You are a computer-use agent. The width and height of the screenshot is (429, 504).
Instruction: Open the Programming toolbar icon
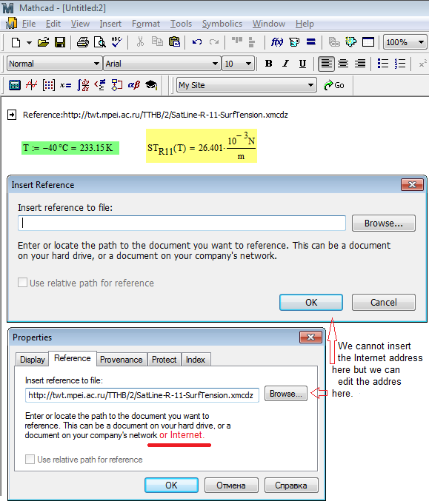coord(117,85)
